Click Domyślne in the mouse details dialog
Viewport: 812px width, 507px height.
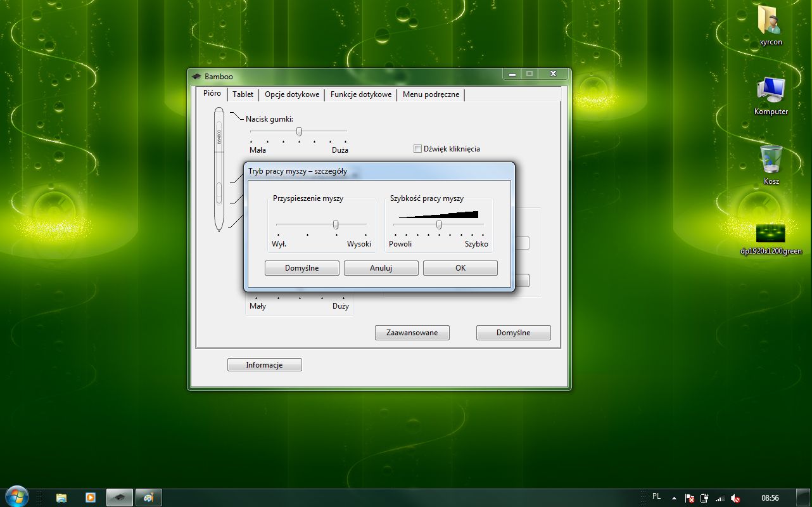pos(302,268)
